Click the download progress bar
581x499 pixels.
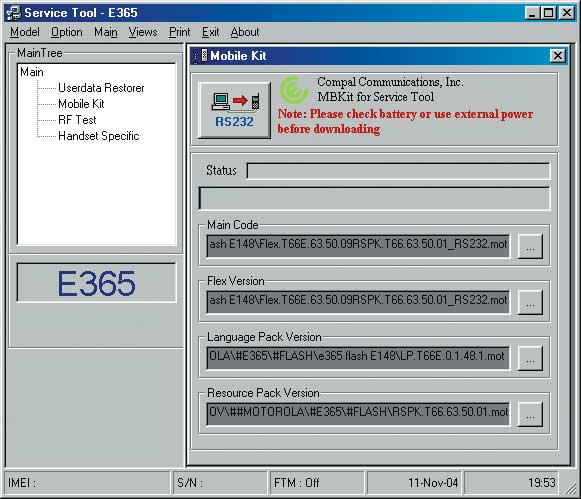tap(374, 198)
